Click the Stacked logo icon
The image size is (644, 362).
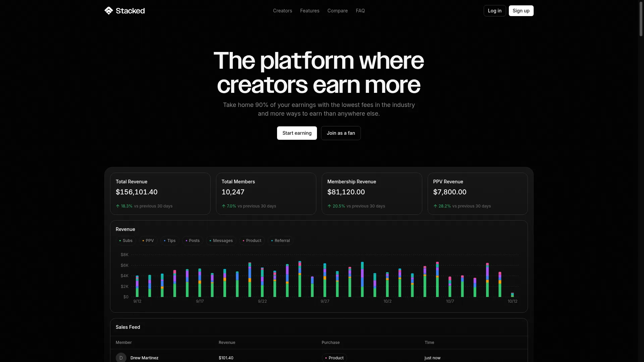108,11
